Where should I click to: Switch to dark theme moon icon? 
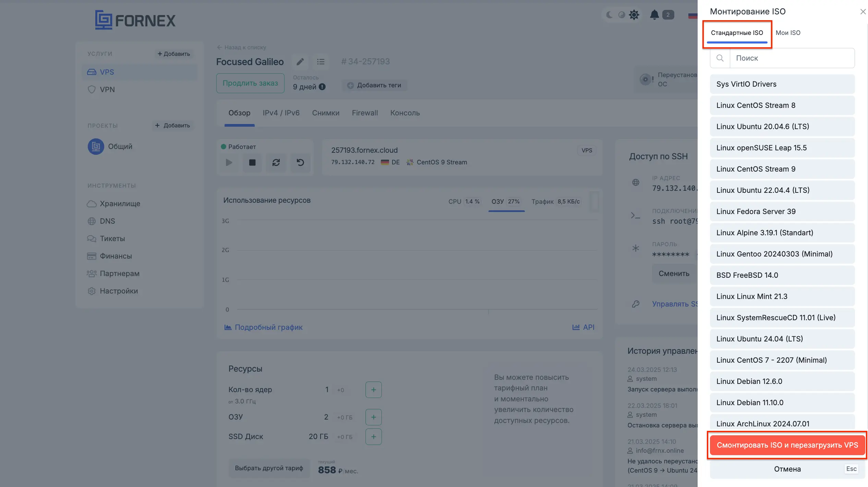tap(610, 15)
